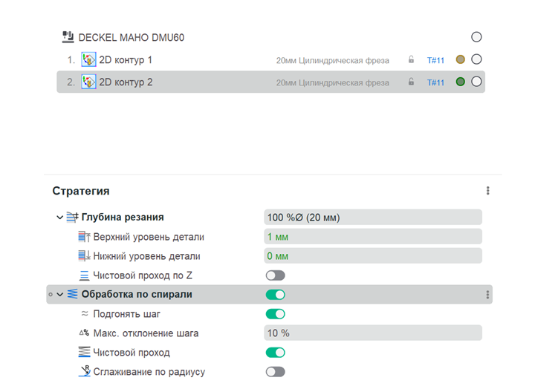
Task: Edit the Нижний уровень детали 0 мм field
Action: tap(373, 255)
